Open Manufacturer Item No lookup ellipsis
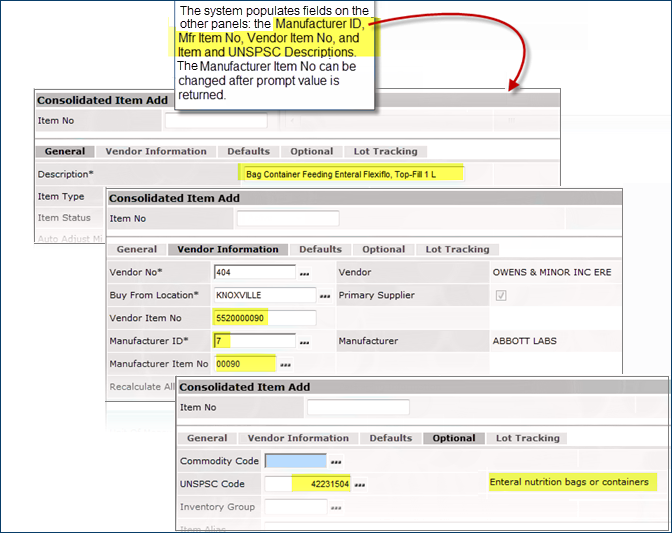Screen dimensions: 672x533 click(286, 365)
